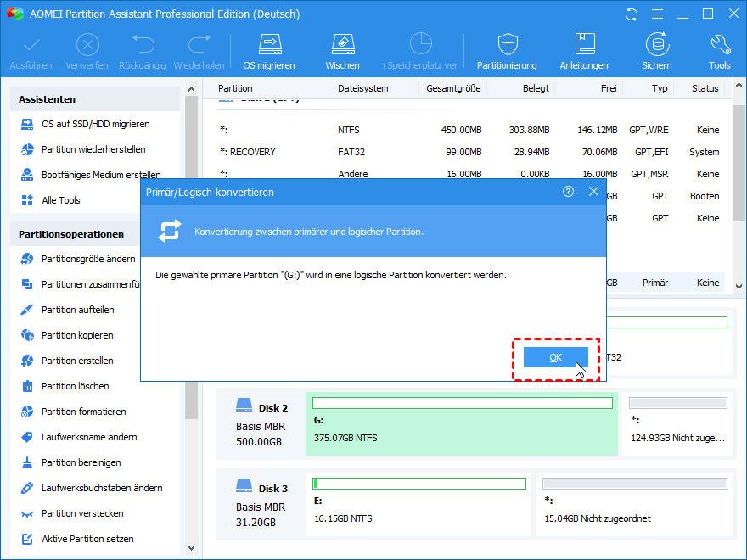Select the 16.00MB Andere partition row
Image resolution: width=747 pixels, height=560 pixels.
click(469, 174)
